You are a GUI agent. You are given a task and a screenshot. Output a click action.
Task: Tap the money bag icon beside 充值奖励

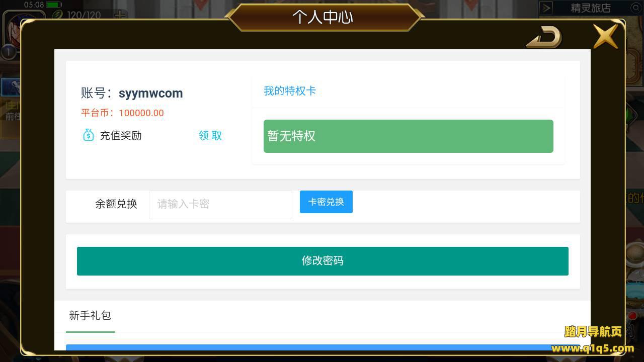pyautogui.click(x=89, y=135)
